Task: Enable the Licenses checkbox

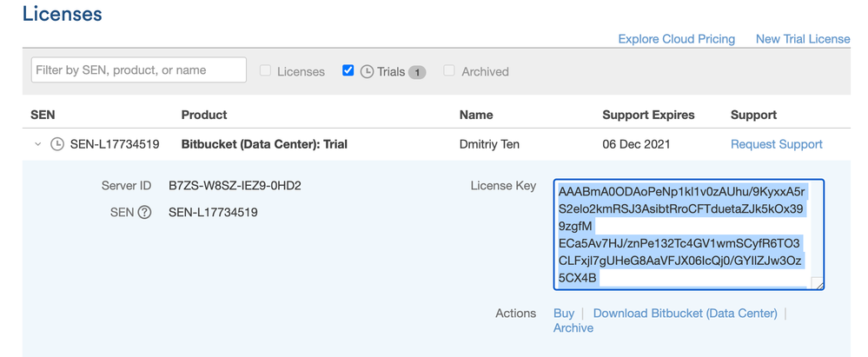Action: 266,71
